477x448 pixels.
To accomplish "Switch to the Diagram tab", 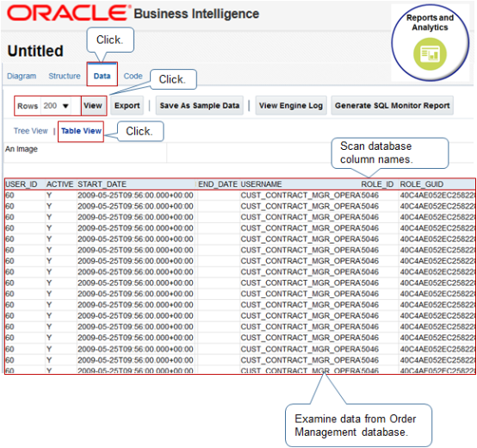I will [x=22, y=76].
